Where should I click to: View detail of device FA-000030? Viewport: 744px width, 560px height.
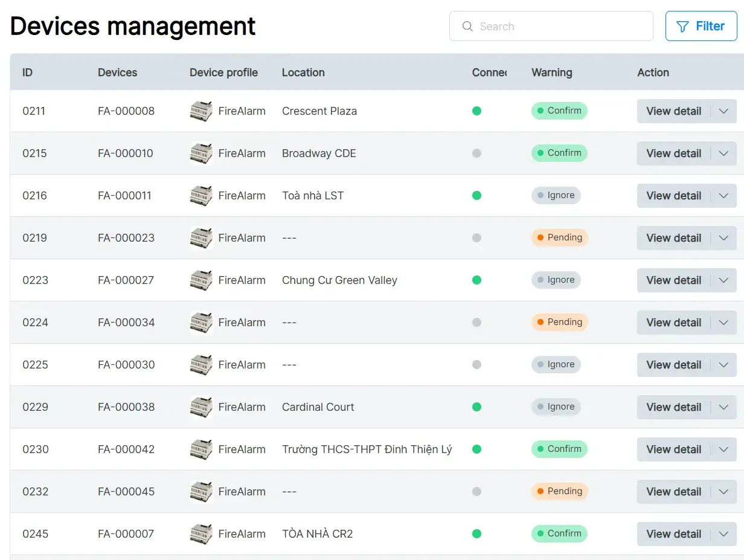[x=674, y=365]
